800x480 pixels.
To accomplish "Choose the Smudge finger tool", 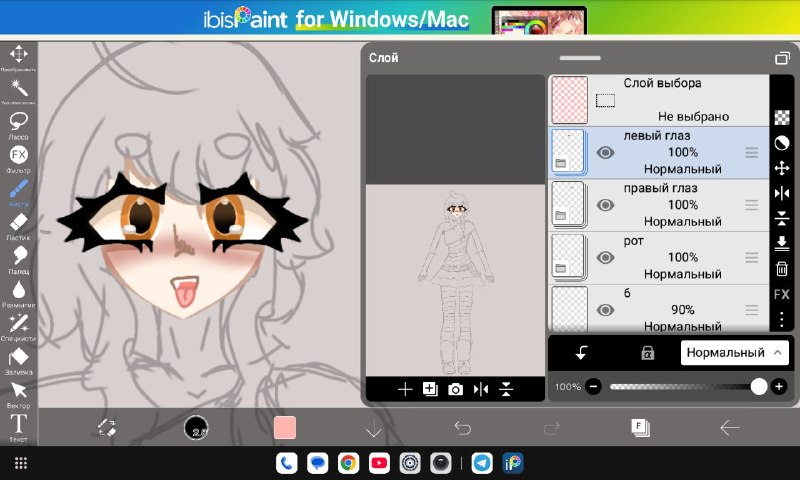I will click(x=18, y=260).
